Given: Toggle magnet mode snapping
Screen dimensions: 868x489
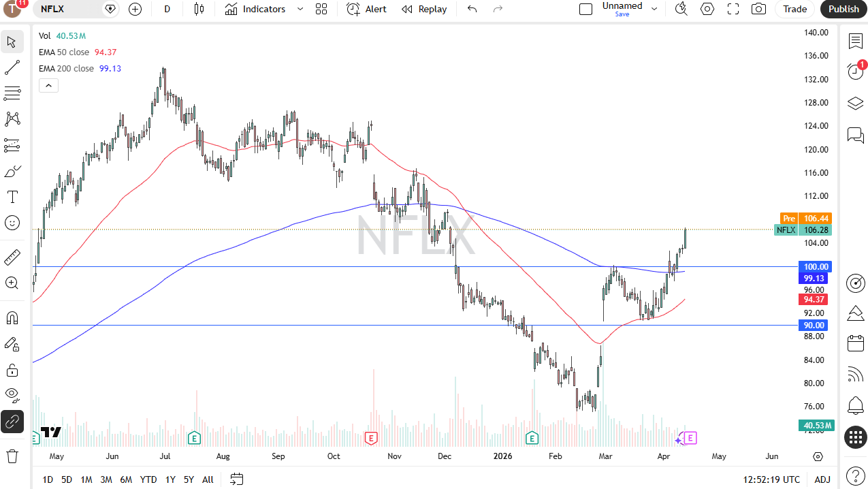Looking at the screenshot, I should pyautogui.click(x=12, y=318).
